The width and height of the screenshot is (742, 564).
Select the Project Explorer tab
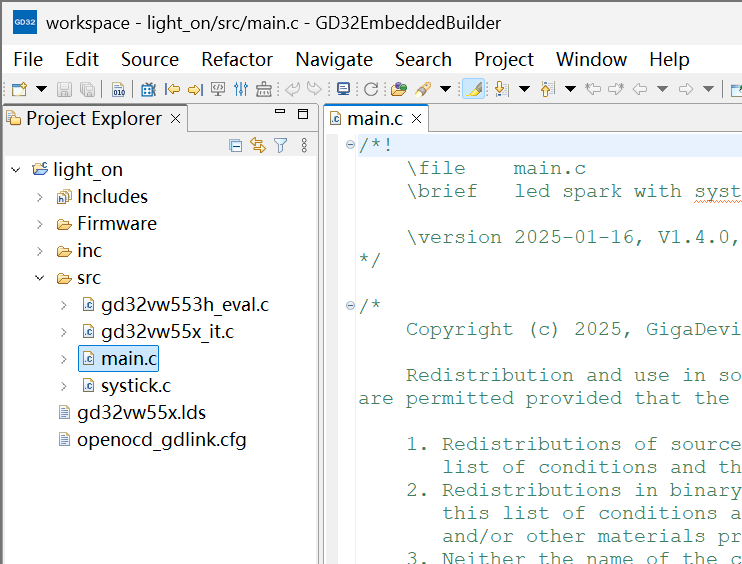tap(94, 118)
